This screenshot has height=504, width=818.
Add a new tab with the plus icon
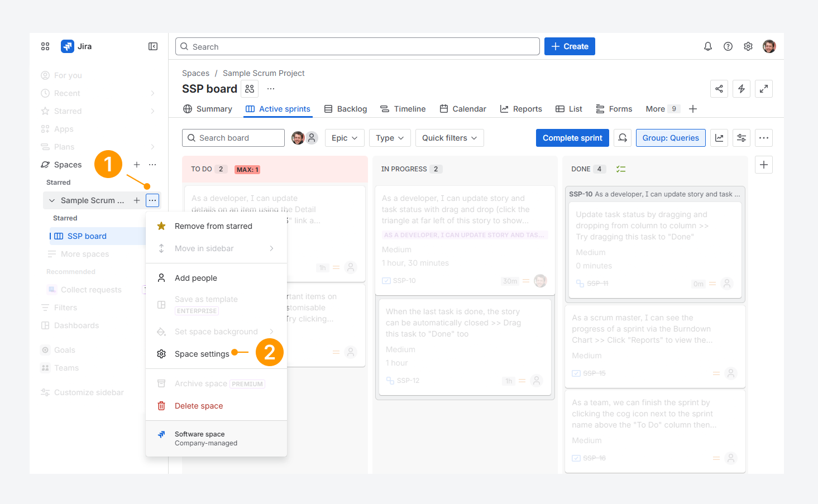tap(693, 109)
